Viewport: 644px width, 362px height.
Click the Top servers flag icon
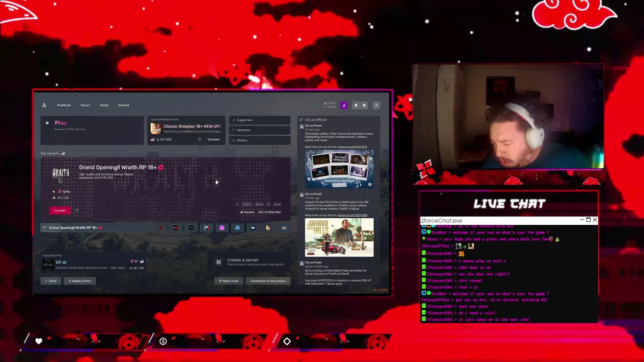[x=63, y=153]
